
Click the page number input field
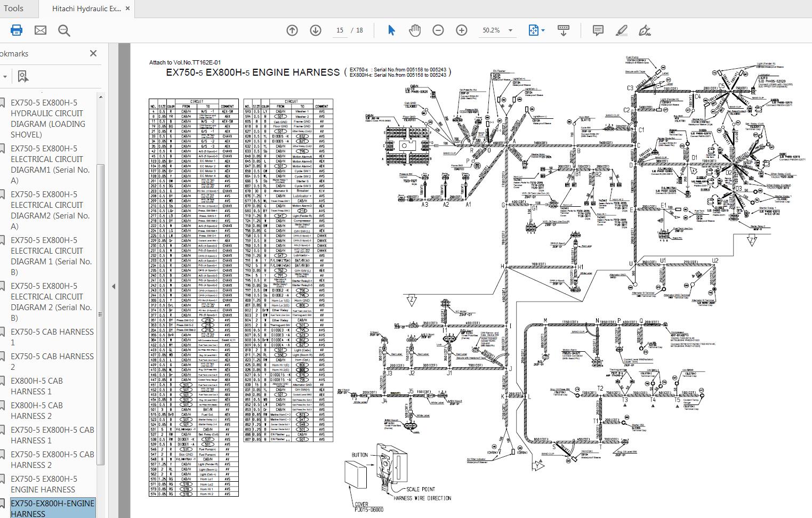click(x=340, y=30)
